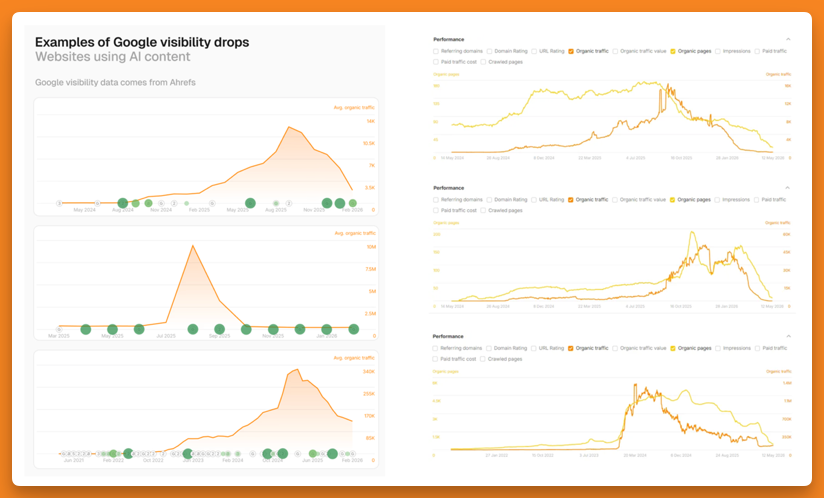Enable Organic traffic value in middle Performance panel
Image resolution: width=824 pixels, height=498 pixels.
coord(614,200)
